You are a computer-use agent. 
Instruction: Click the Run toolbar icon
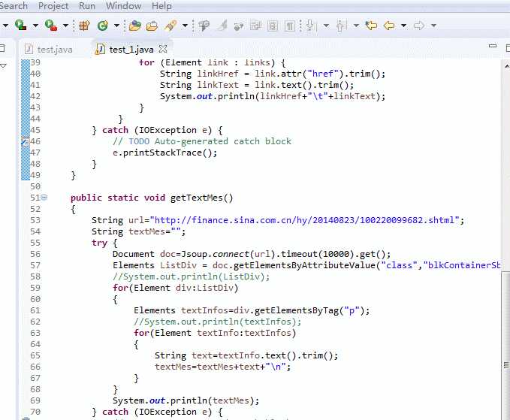(x=20, y=26)
